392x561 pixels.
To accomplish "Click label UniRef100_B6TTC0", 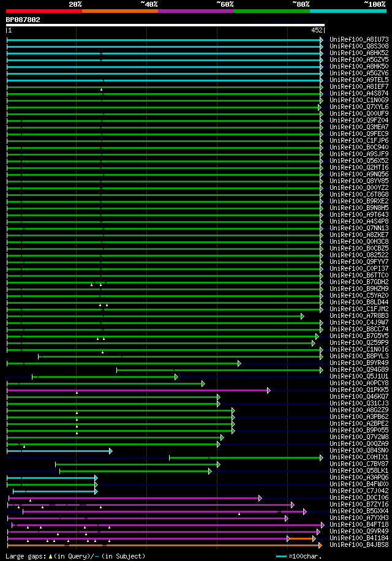I will [359, 276].
